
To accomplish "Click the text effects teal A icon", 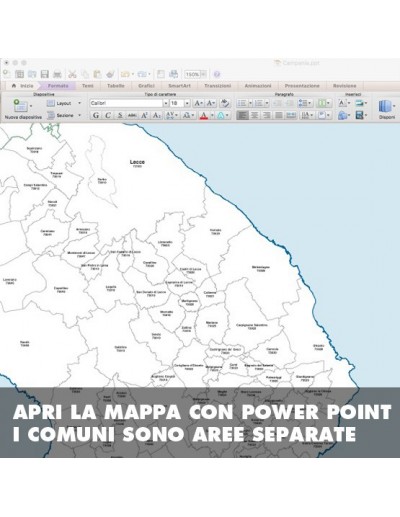I will point(221,115).
